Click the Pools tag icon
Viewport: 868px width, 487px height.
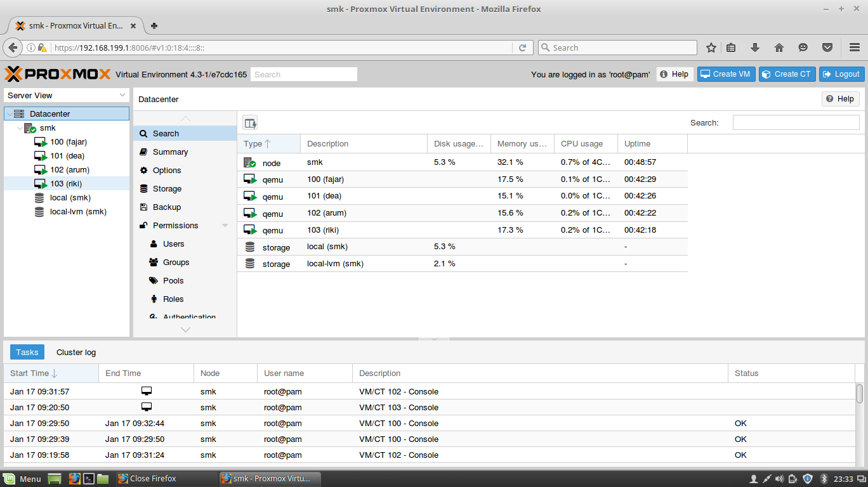coord(154,281)
